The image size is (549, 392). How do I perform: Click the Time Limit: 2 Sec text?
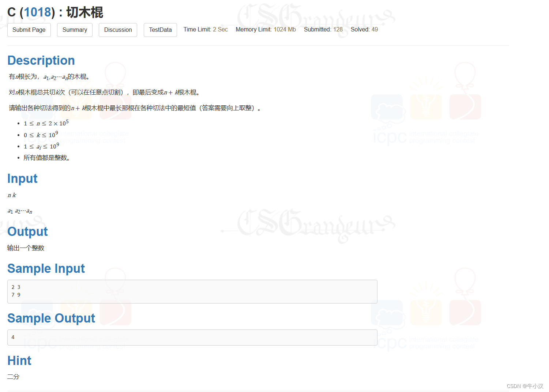coord(206,30)
